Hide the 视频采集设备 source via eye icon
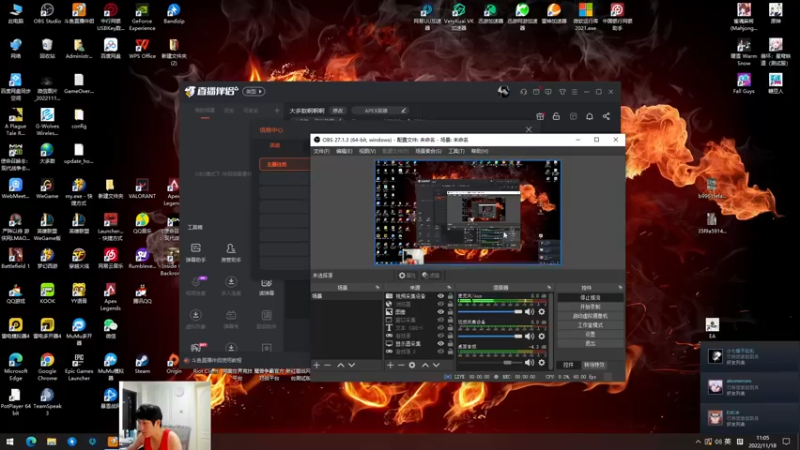The width and height of the screenshot is (800, 450). tap(440, 297)
